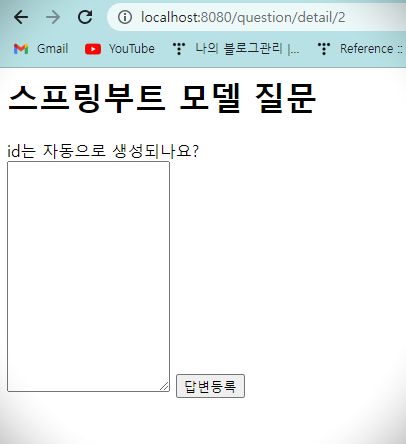
Task: Open the Reference bookmark
Action: click(x=361, y=49)
